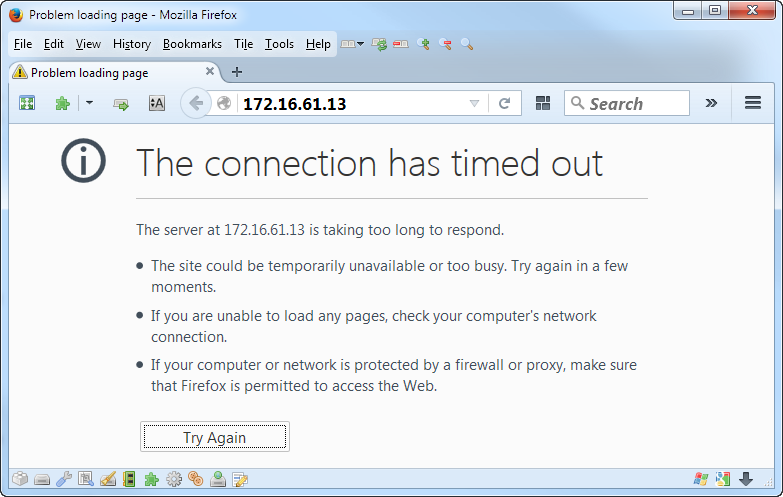Click the green puzzle piece add-ons icon in navigation toolbar
Viewport: 783px width, 497px height.
(62, 103)
